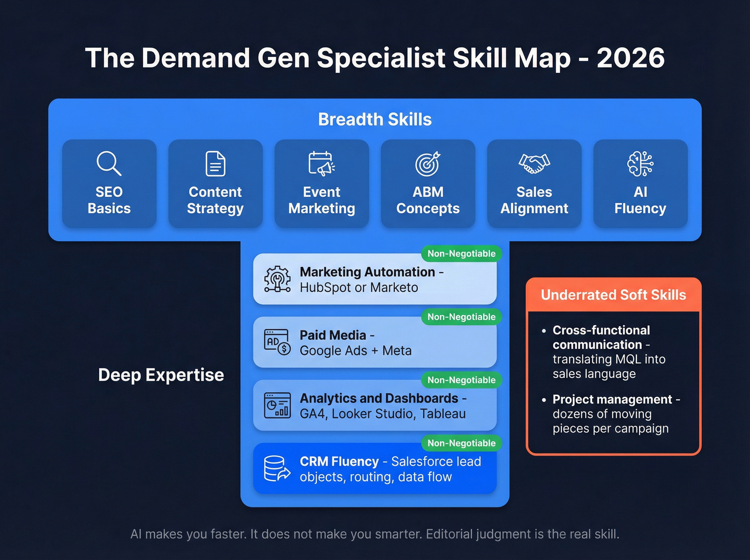750x560 pixels.
Task: Click the Sales Alignment handshake icon
Action: coord(534,163)
